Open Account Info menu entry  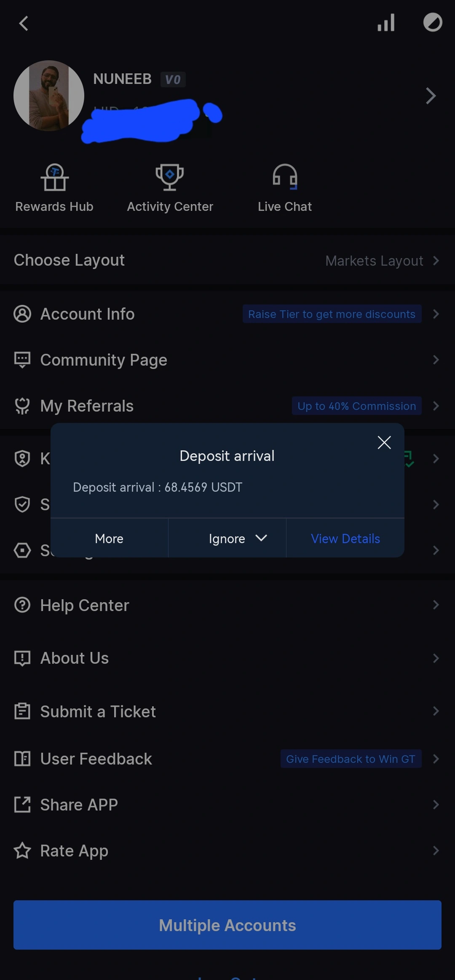pyautogui.click(x=227, y=314)
